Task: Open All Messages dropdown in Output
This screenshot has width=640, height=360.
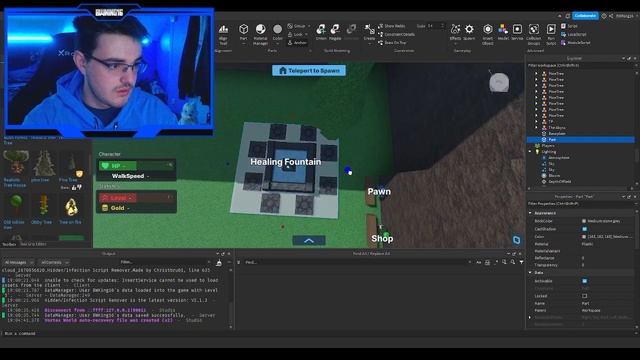Action: [x=19, y=262]
